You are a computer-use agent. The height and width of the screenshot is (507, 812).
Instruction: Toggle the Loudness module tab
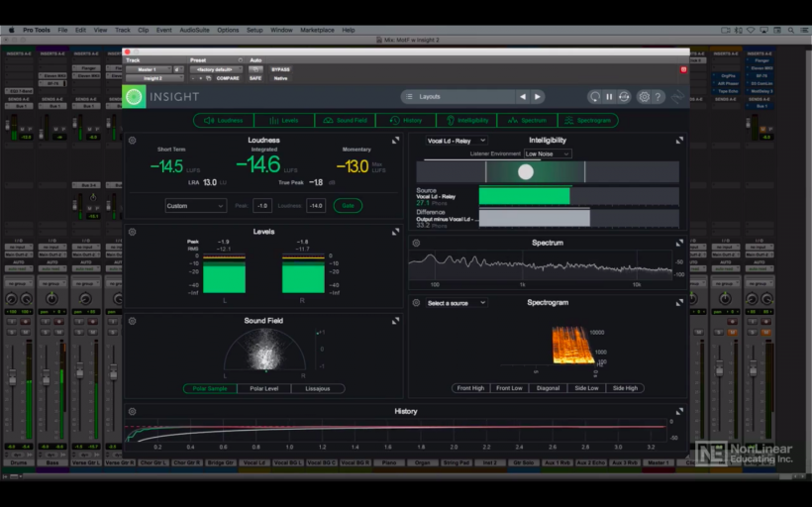[x=224, y=120]
